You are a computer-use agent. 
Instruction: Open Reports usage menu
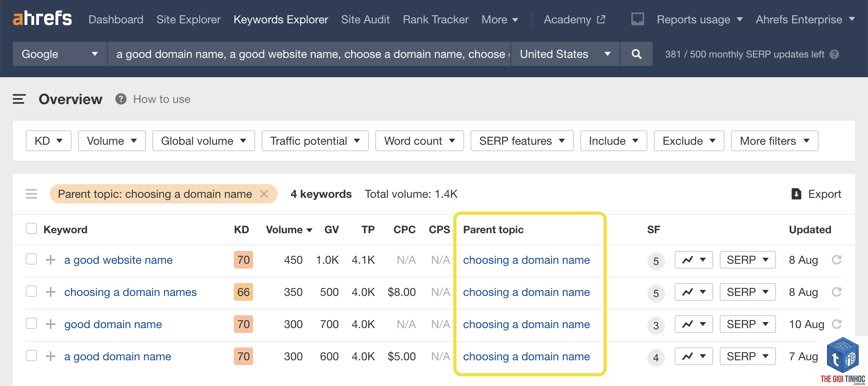[700, 19]
